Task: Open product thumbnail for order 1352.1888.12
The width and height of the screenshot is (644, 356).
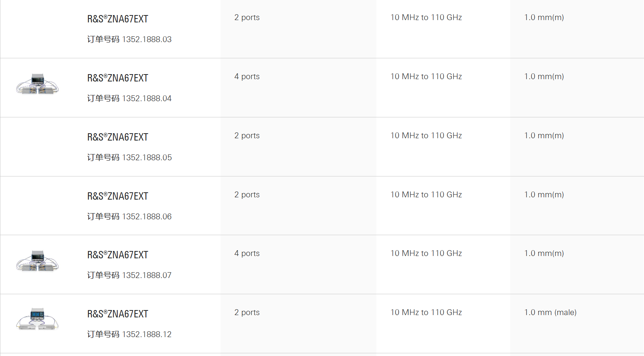Action: click(37, 319)
